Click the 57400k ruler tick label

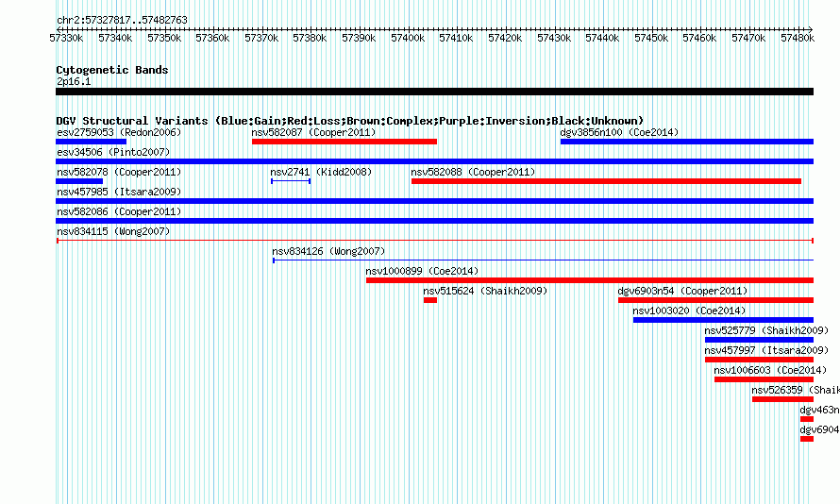click(408, 38)
